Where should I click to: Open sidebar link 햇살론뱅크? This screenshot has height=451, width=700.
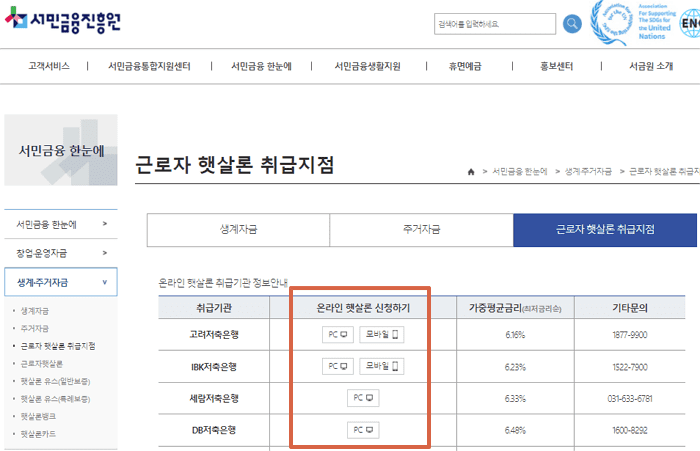[38, 416]
